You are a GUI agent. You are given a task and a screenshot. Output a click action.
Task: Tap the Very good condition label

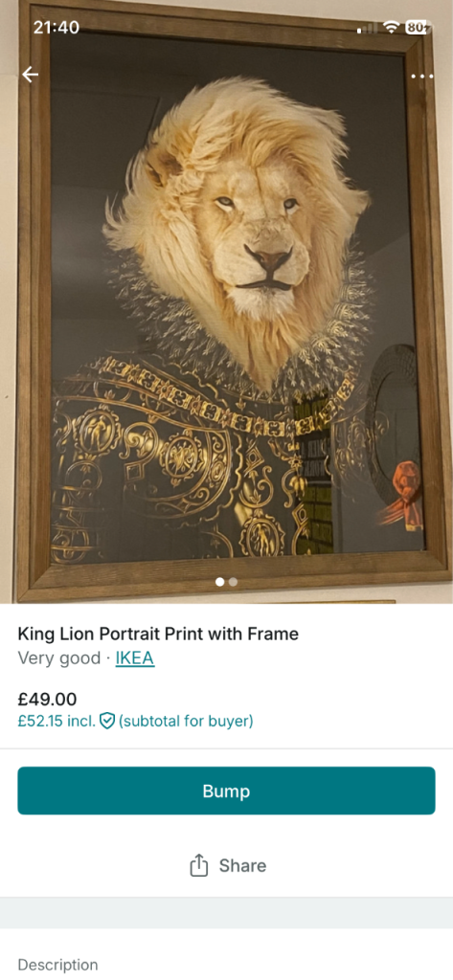click(58, 658)
